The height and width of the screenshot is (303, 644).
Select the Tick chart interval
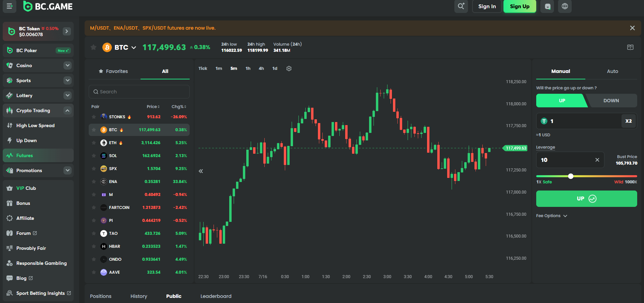click(203, 69)
